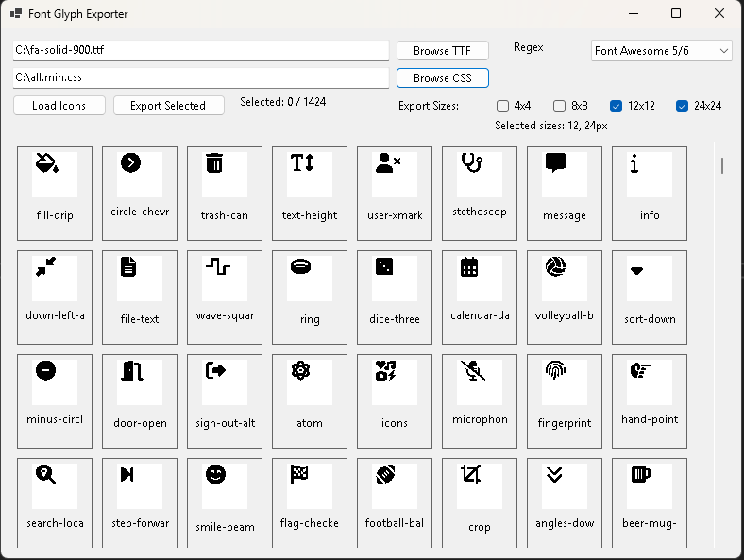
Task: Pick the trash-can glyph
Action: click(x=225, y=194)
